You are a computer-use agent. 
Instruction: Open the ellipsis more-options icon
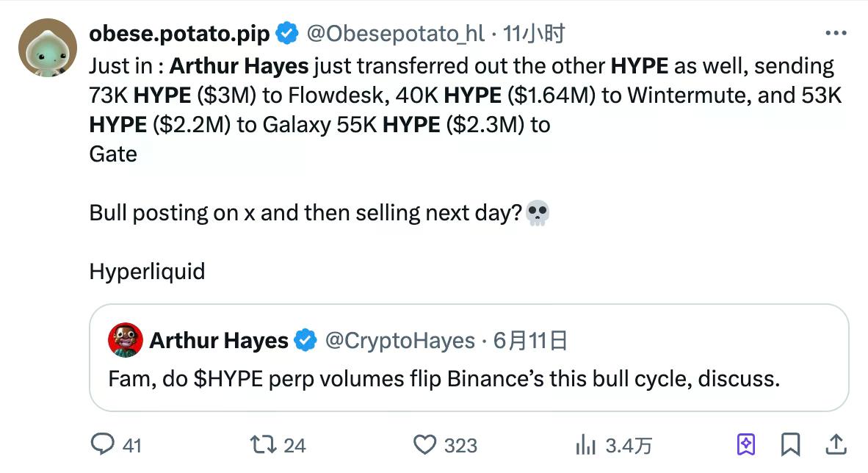(x=835, y=32)
